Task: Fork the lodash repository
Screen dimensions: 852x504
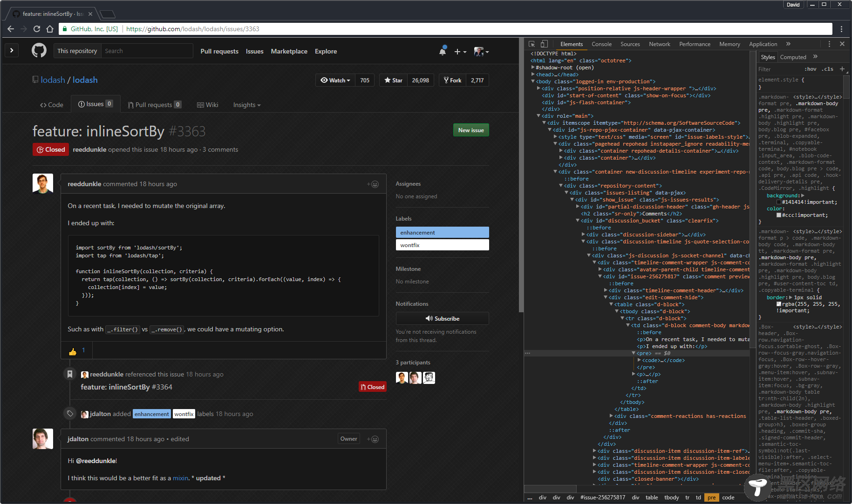Action: coord(452,81)
